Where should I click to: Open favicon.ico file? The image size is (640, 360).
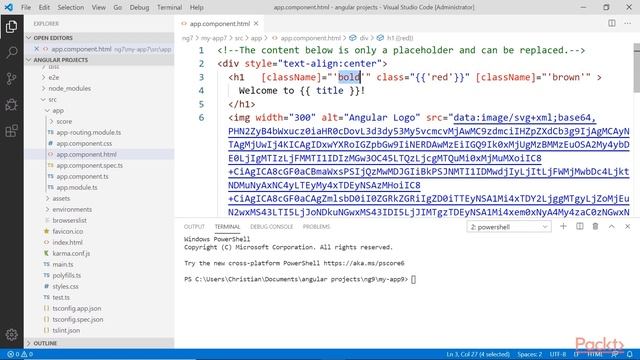click(x=67, y=231)
